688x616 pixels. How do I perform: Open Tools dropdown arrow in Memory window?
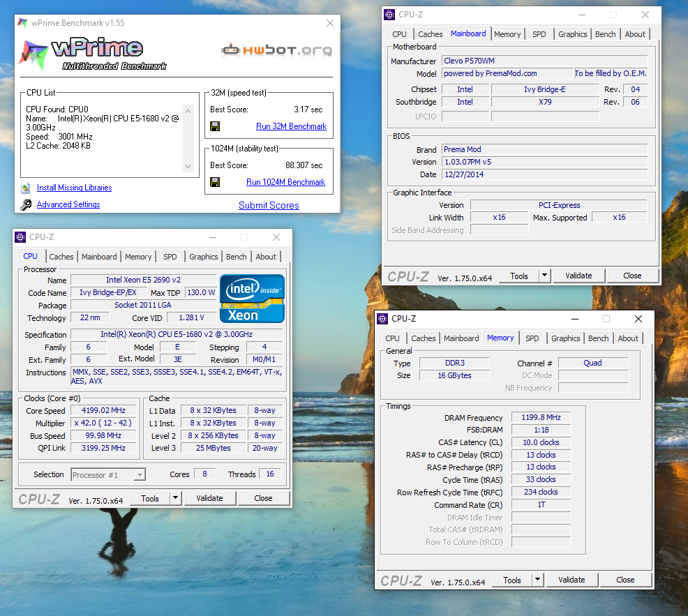(x=537, y=580)
